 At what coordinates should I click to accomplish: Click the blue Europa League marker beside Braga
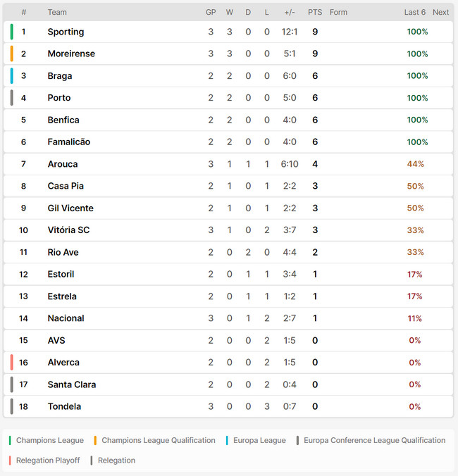point(11,76)
